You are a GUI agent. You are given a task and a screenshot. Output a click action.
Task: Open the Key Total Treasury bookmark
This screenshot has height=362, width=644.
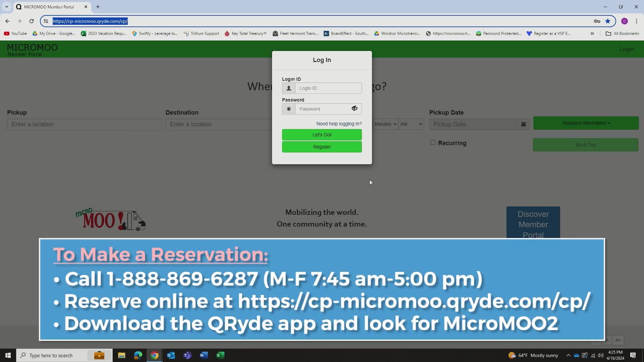click(x=246, y=34)
